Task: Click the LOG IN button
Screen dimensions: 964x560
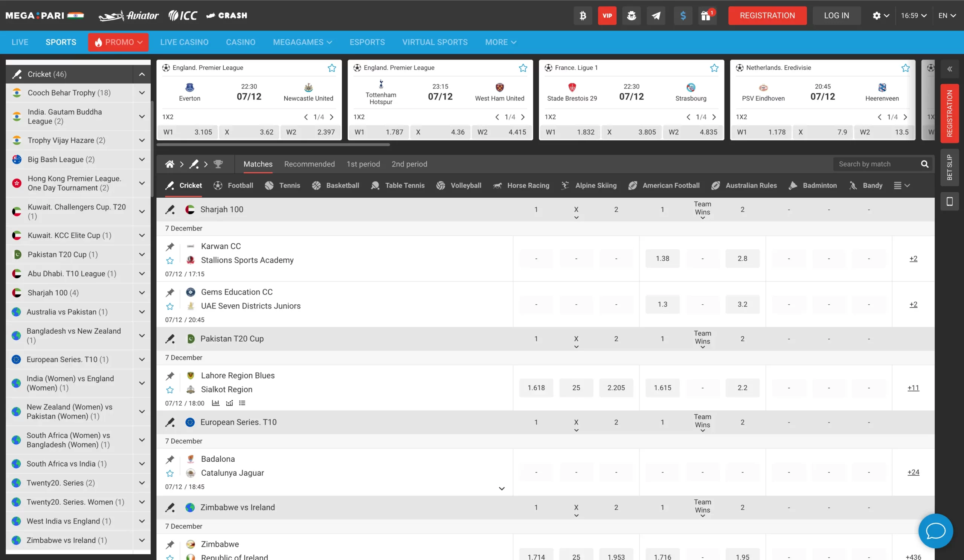Action: click(x=837, y=16)
